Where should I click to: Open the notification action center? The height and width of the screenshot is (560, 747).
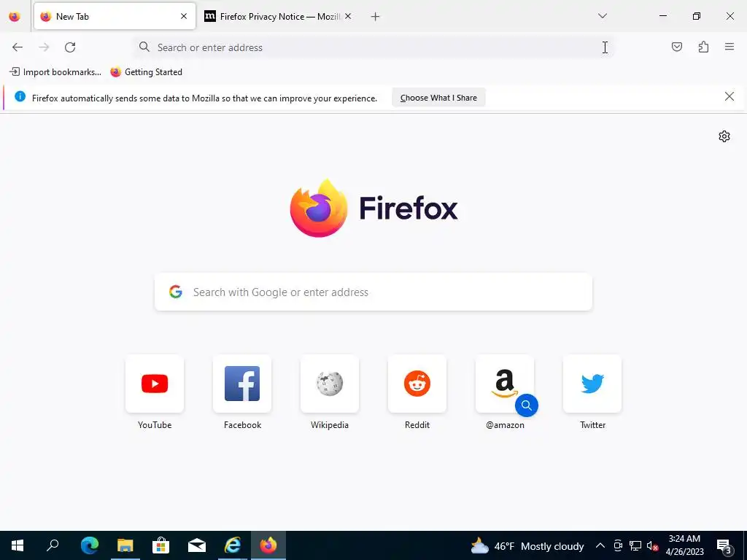725,545
